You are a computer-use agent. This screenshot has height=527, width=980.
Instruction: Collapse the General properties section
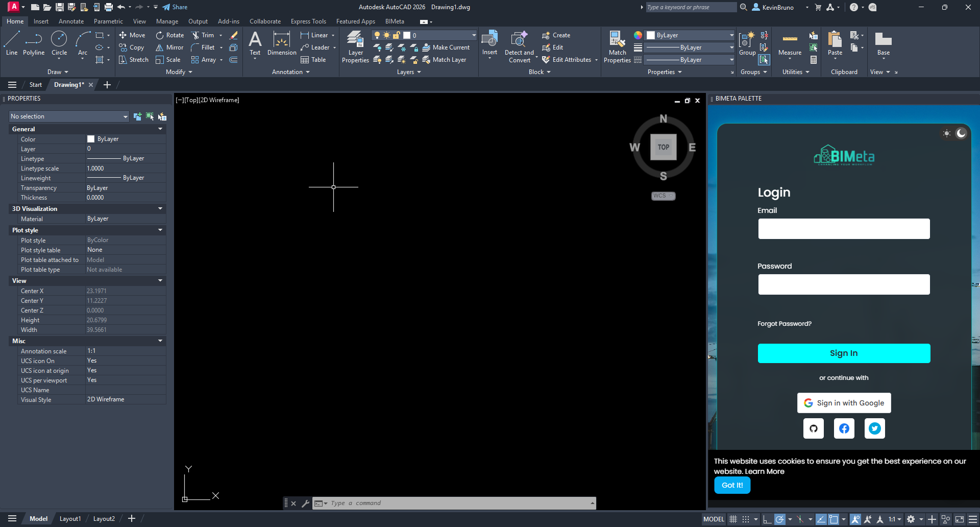tap(160, 129)
